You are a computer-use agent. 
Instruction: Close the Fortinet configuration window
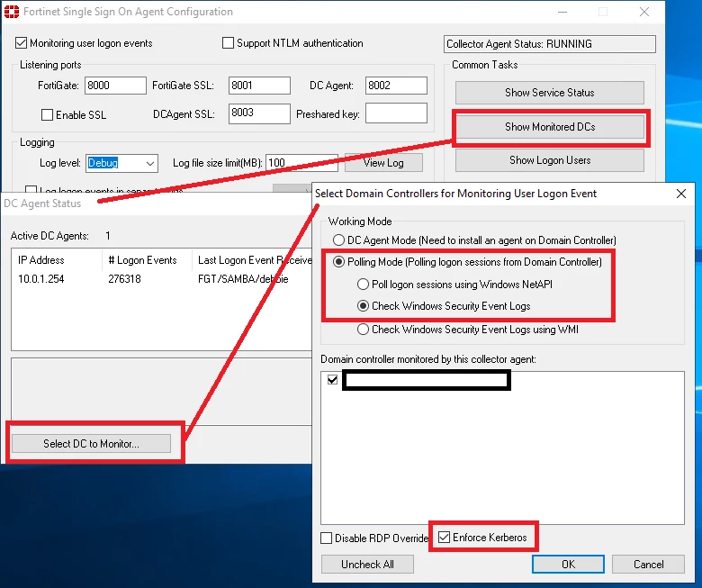click(x=643, y=12)
